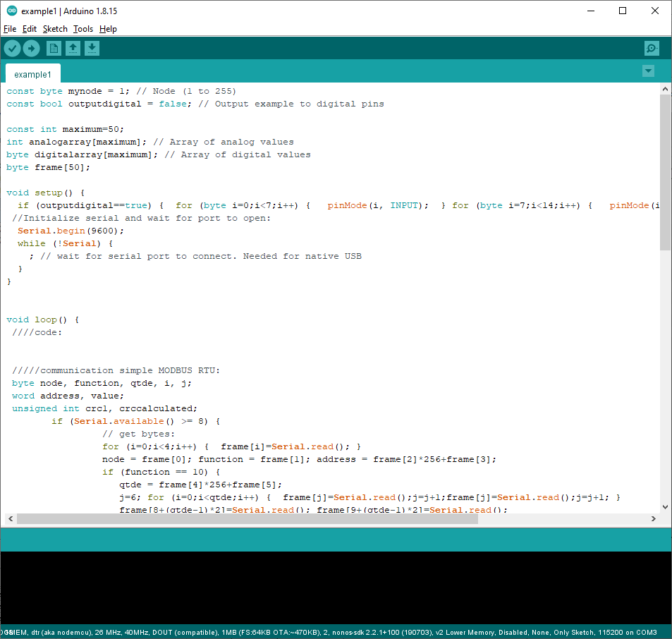The width and height of the screenshot is (672, 639).
Task: Click the board info status bar text
Action: tap(329, 632)
